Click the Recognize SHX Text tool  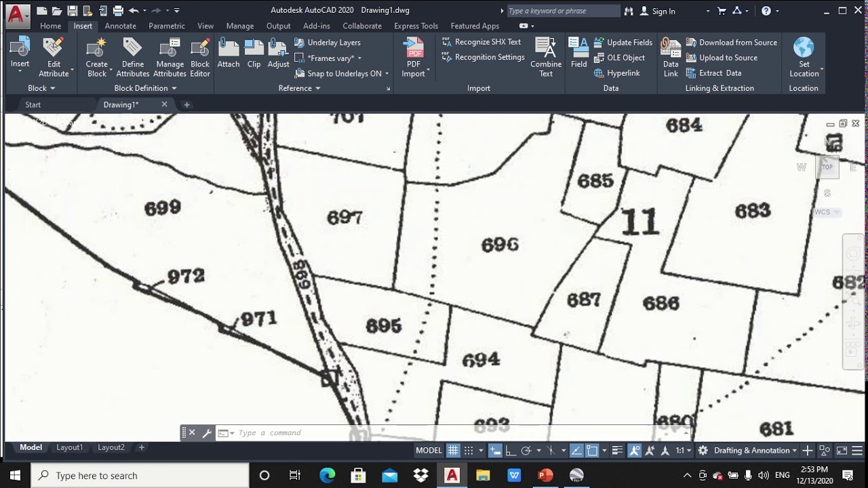(x=481, y=42)
